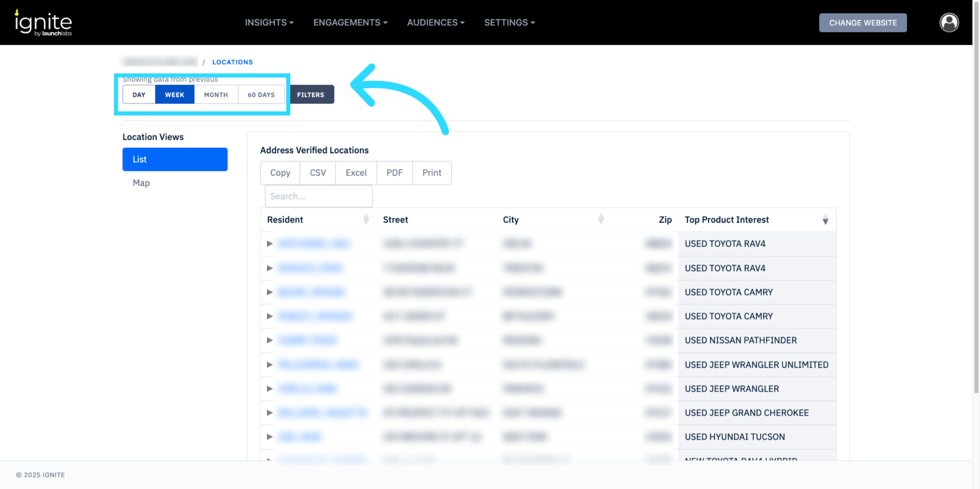Click the locations Search field
Viewport: 980px width, 489px height.
click(x=318, y=196)
